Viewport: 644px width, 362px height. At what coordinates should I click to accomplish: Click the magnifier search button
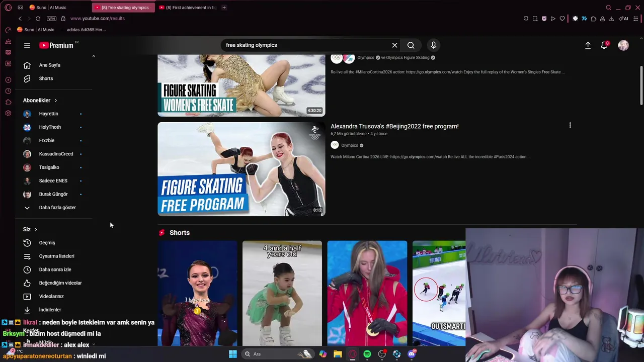[x=411, y=45]
